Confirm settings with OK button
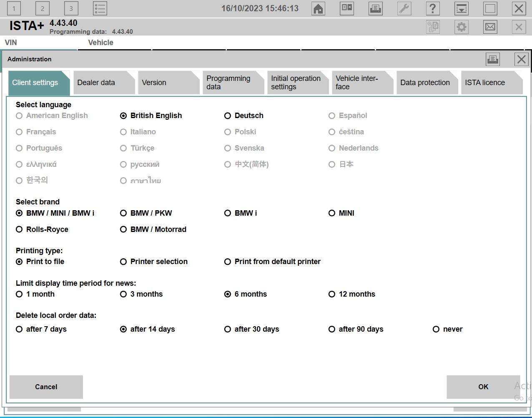The height and width of the screenshot is (418, 532). pyautogui.click(x=483, y=387)
